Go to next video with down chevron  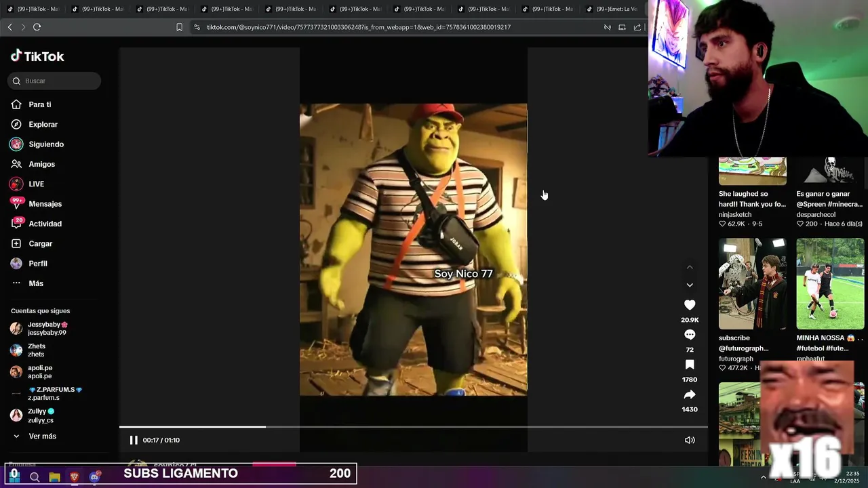690,285
